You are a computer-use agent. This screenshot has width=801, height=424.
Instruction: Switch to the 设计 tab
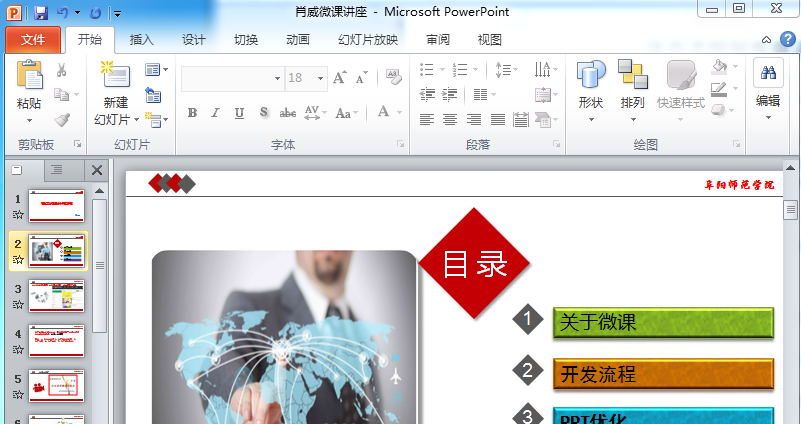coord(193,40)
